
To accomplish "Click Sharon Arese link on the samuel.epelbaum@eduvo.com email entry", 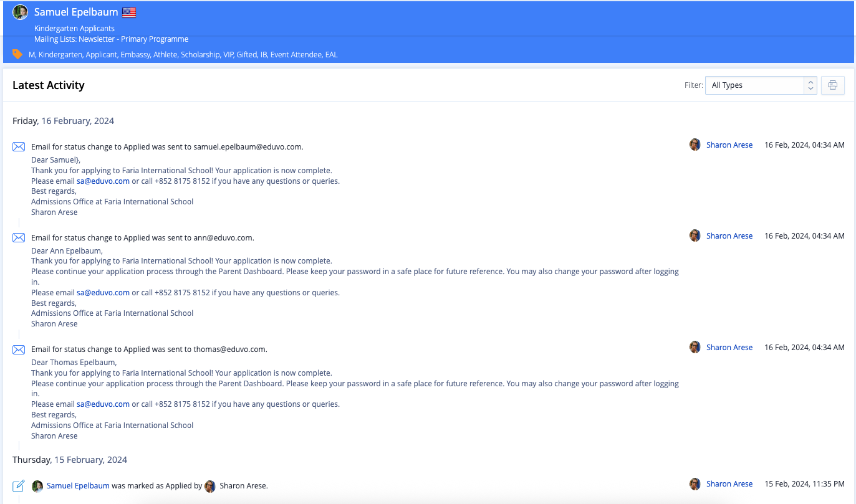I will click(729, 145).
